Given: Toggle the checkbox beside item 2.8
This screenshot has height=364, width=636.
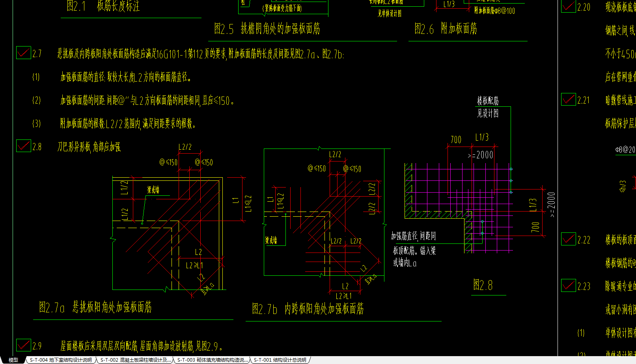Looking at the screenshot, I should pos(24,146).
